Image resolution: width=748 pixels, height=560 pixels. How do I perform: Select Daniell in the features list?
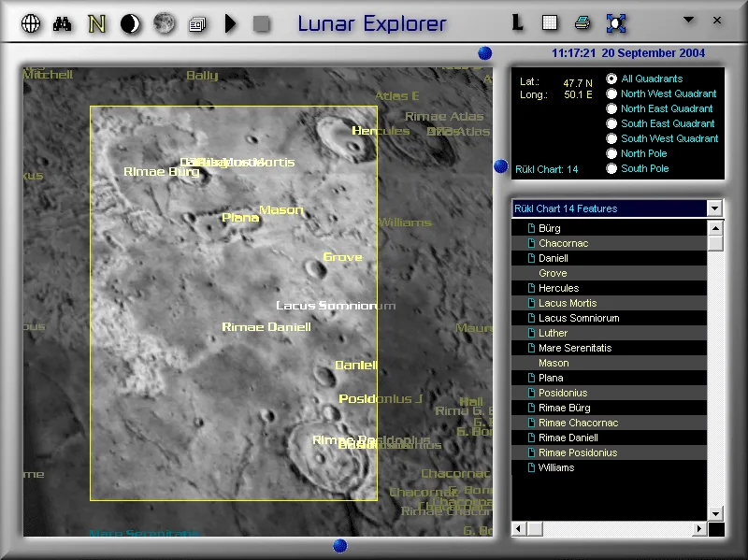click(610, 258)
